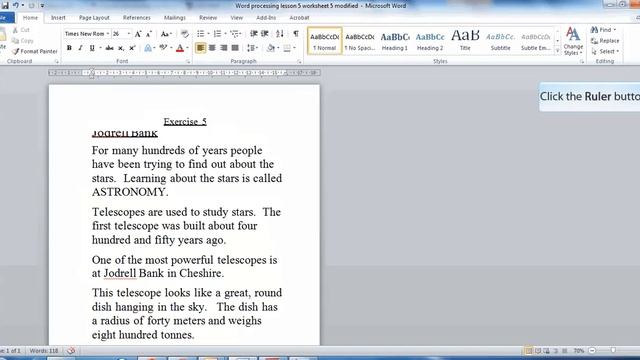Click the Grow Font icon
Image resolution: width=640 pixels, height=360 pixels.
138,34
